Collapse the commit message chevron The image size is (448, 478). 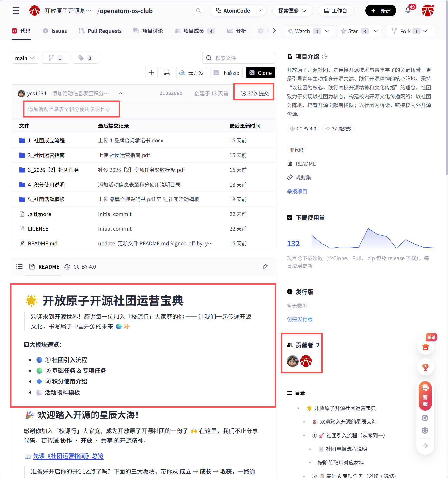[121, 93]
